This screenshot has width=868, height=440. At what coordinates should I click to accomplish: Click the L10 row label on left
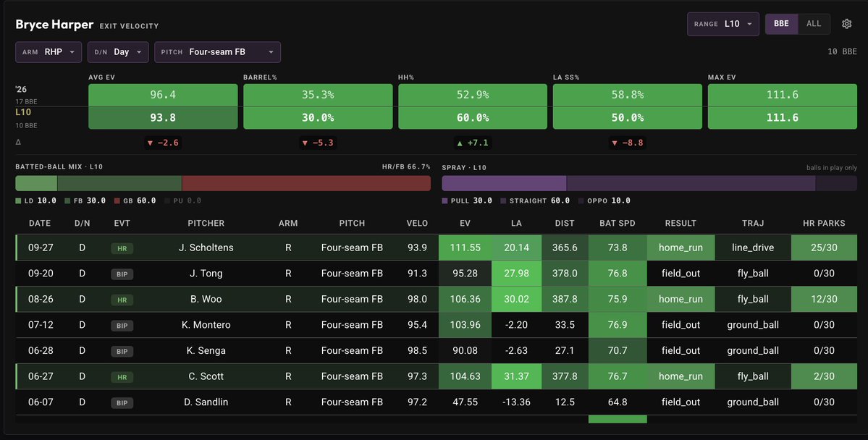(23, 111)
